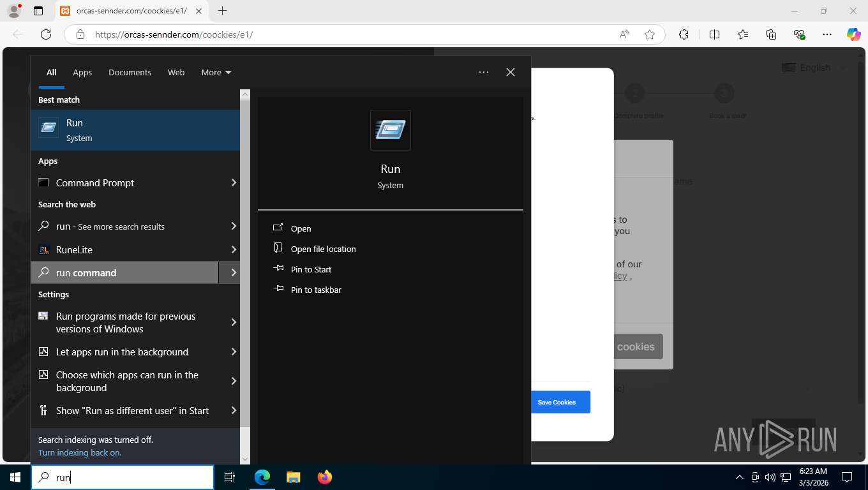
Task: Expand RuneLite result arrow
Action: coord(233,249)
